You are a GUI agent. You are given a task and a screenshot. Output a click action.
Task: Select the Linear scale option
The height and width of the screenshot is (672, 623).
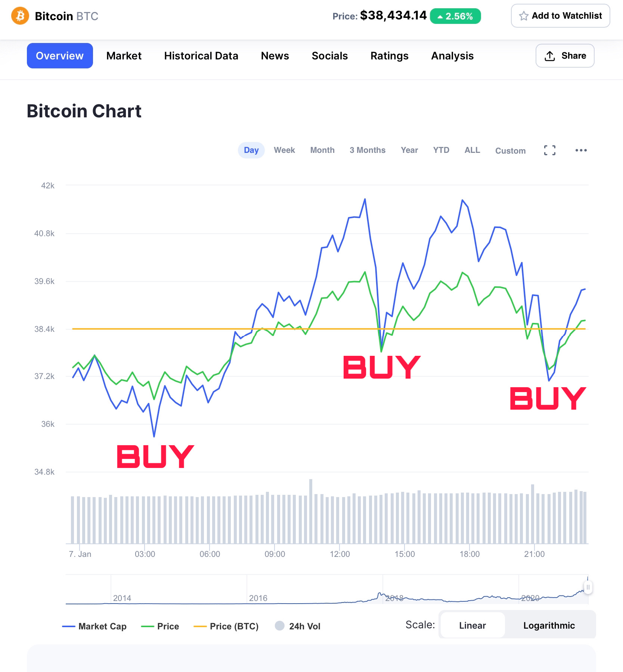tap(472, 625)
